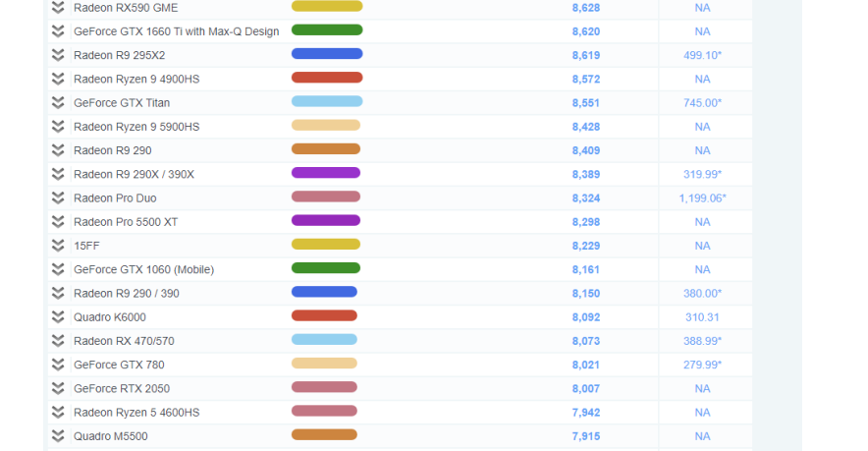The width and height of the screenshot is (868, 451).
Task: Click the 279.99* price for GeForce GTX 780
Action: [702, 366]
